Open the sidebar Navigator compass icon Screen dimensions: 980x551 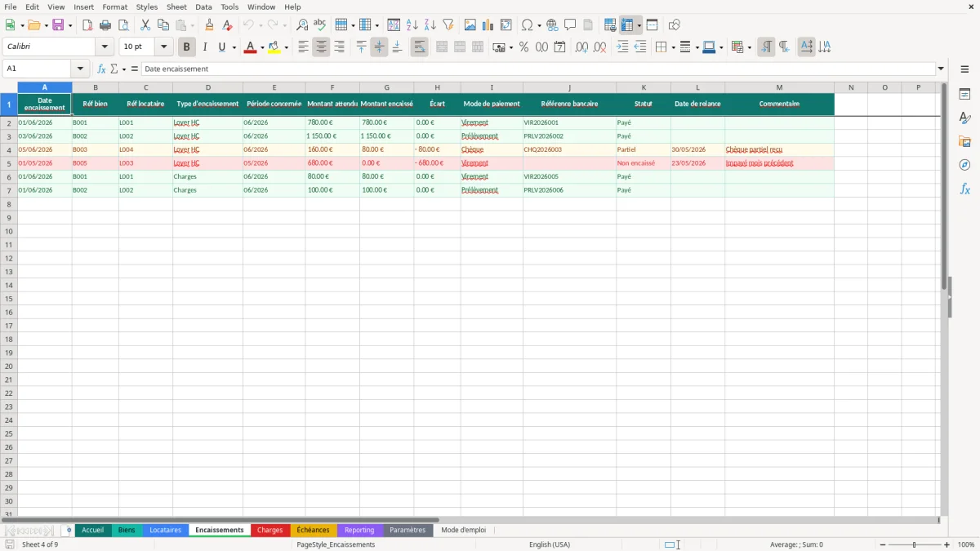point(964,166)
